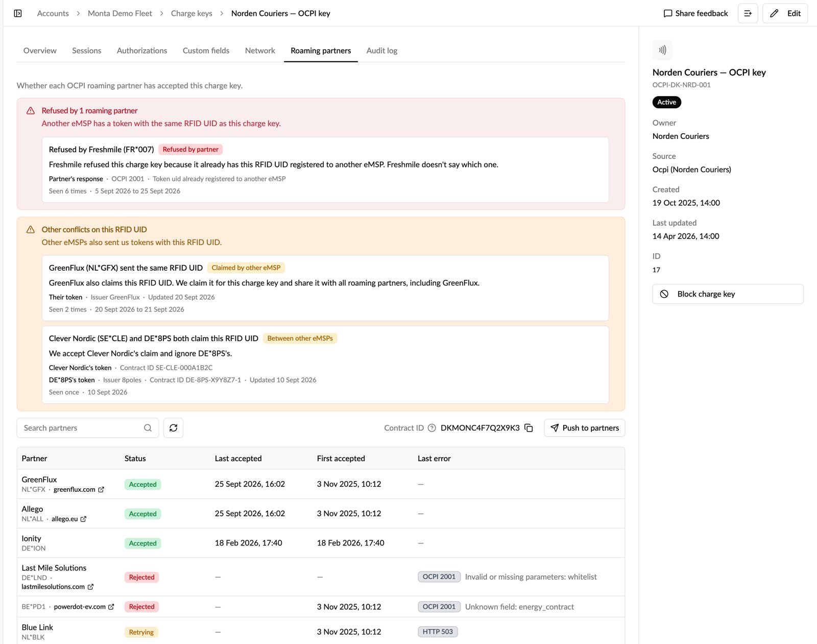Select the Network tab

pos(260,51)
